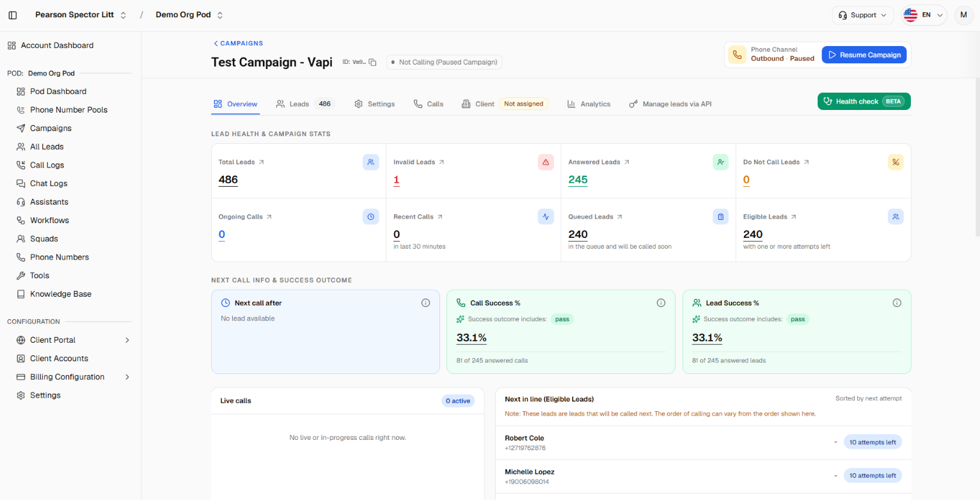Viewport: 980px width, 500px height.
Task: Click the Answered Leads value 245
Action: [x=578, y=180]
